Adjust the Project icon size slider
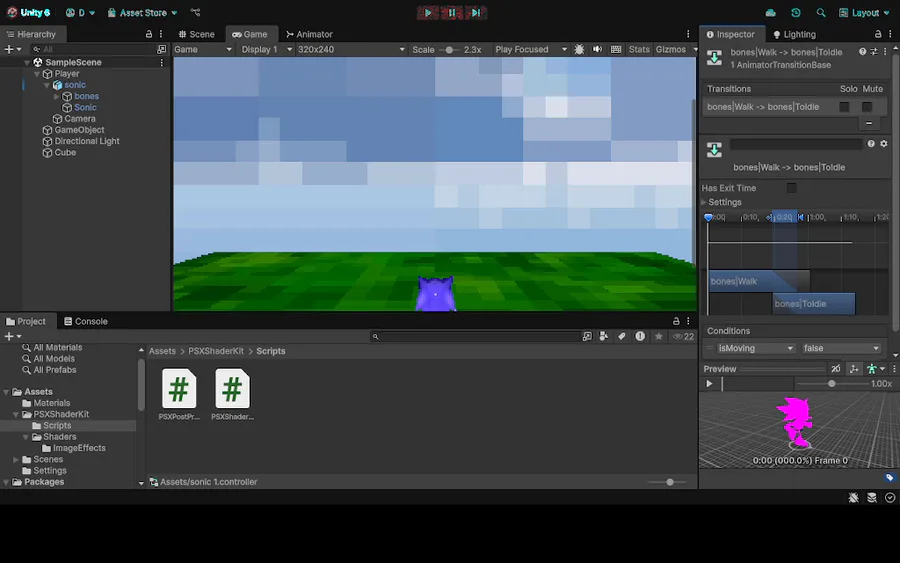The width and height of the screenshot is (900, 563). [667, 482]
